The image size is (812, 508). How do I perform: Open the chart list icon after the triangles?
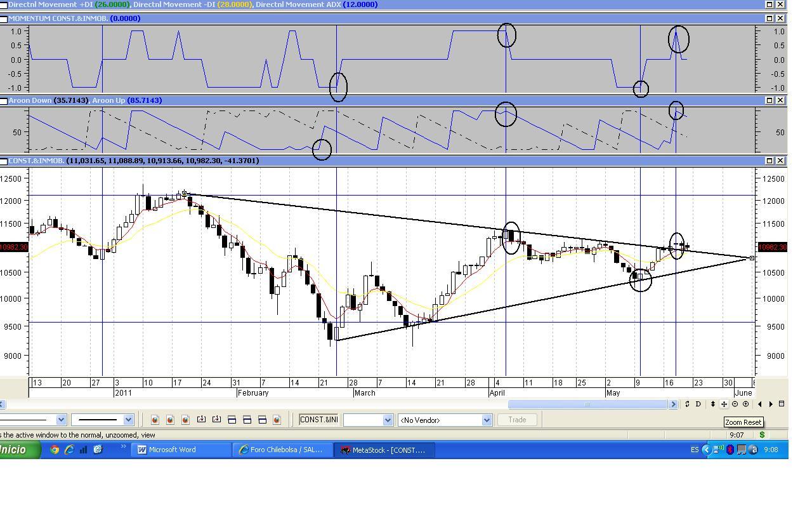[782, 404]
